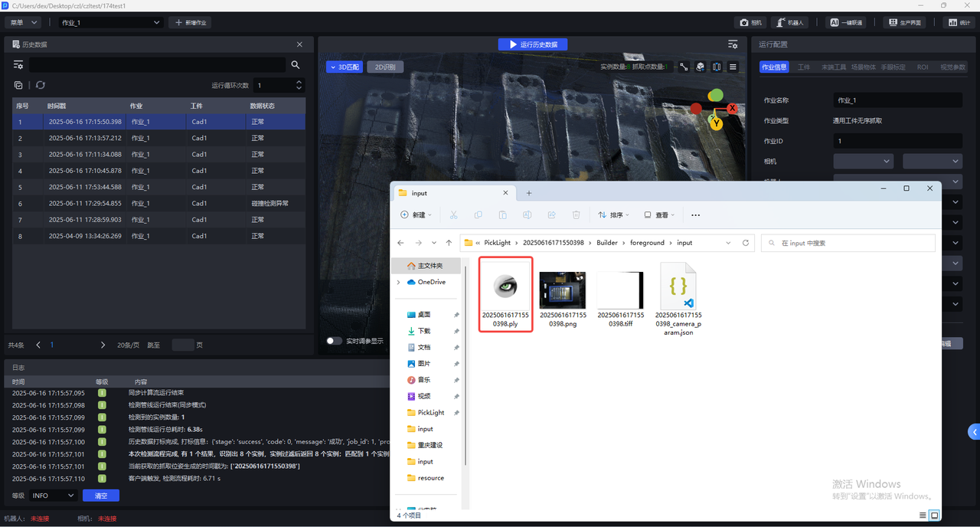Open the 菜单 menu dropdown
Viewport: 980px width, 527px height.
22,23
